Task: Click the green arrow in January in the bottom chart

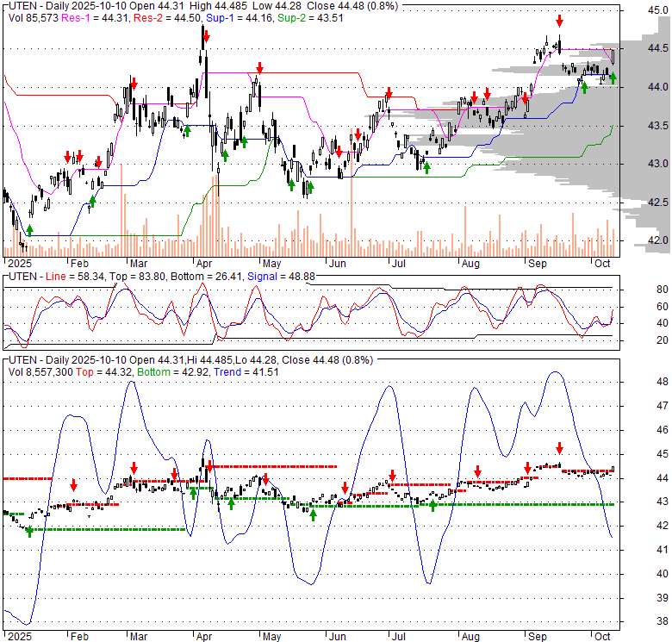Action: pyautogui.click(x=29, y=532)
